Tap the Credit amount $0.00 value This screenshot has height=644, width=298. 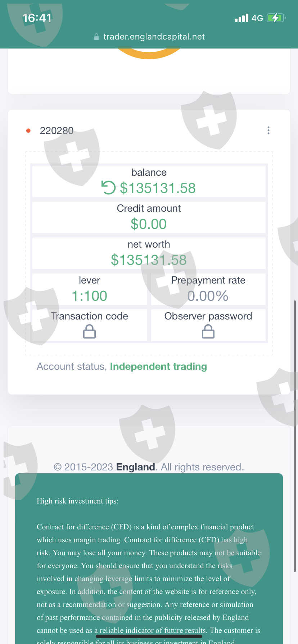[x=149, y=224]
